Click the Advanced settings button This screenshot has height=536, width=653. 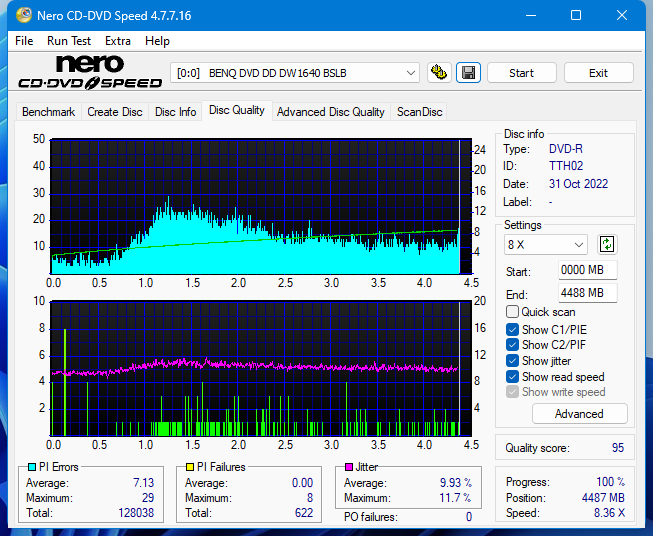click(579, 414)
